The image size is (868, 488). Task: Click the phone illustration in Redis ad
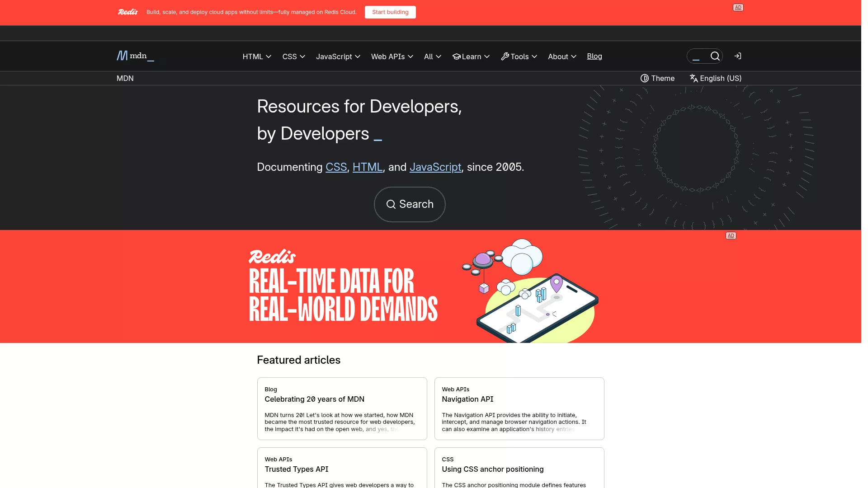pyautogui.click(x=538, y=307)
